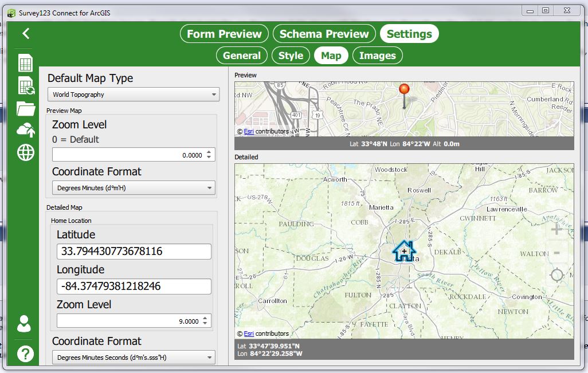Image resolution: width=588 pixels, height=373 pixels.
Task: Open the Default Map Type dropdown
Action: point(133,95)
